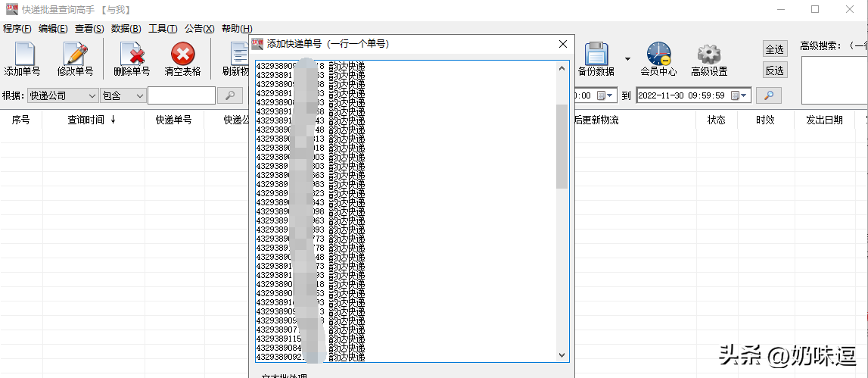The width and height of the screenshot is (868, 378).
Task: Click the 删除单号 delete icon
Action: click(x=132, y=55)
